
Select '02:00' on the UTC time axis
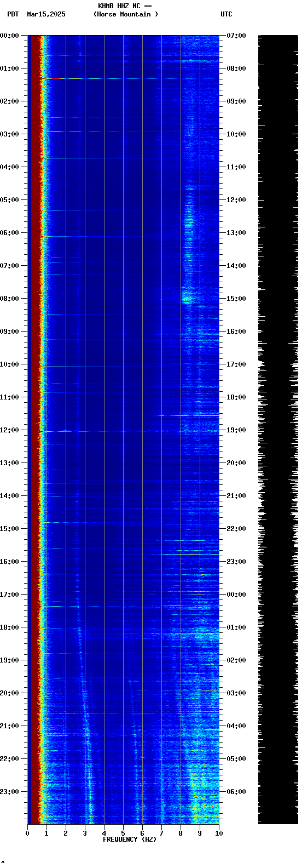(236, 660)
